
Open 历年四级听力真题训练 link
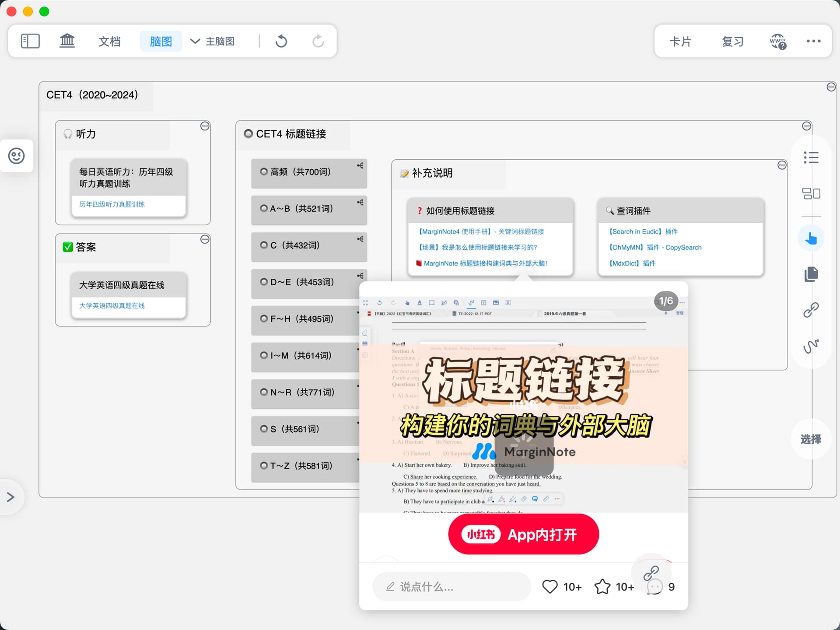click(x=112, y=204)
